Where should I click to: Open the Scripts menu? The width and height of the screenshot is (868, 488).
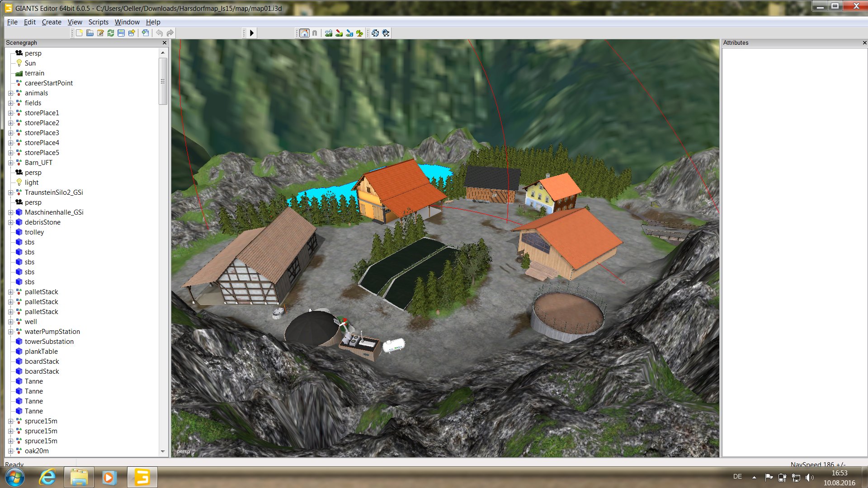click(x=98, y=22)
